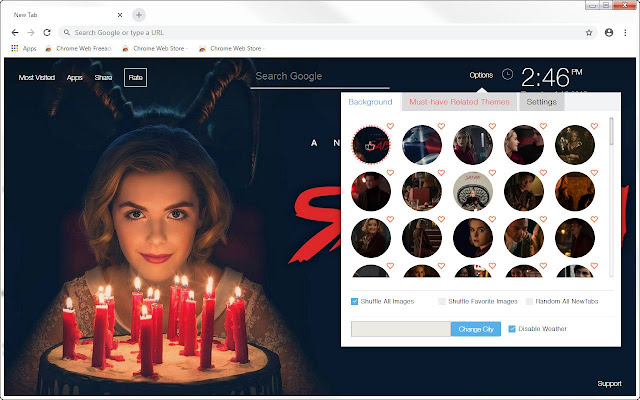Enable Random All NewTabs checkbox
This screenshot has width=640, height=400.
pyautogui.click(x=529, y=302)
